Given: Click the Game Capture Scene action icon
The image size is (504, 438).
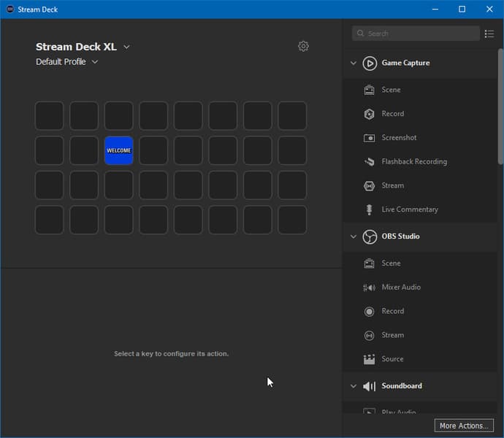Looking at the screenshot, I should click(369, 90).
